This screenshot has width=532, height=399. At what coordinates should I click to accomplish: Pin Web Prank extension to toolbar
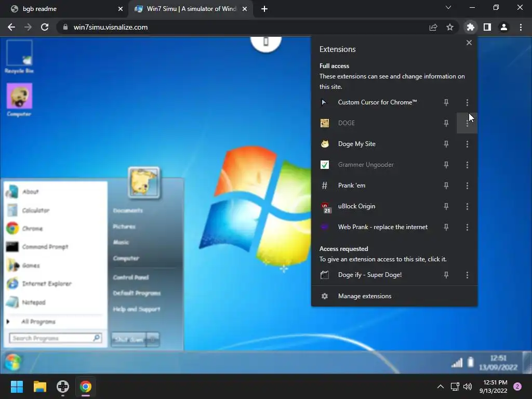pyautogui.click(x=446, y=227)
